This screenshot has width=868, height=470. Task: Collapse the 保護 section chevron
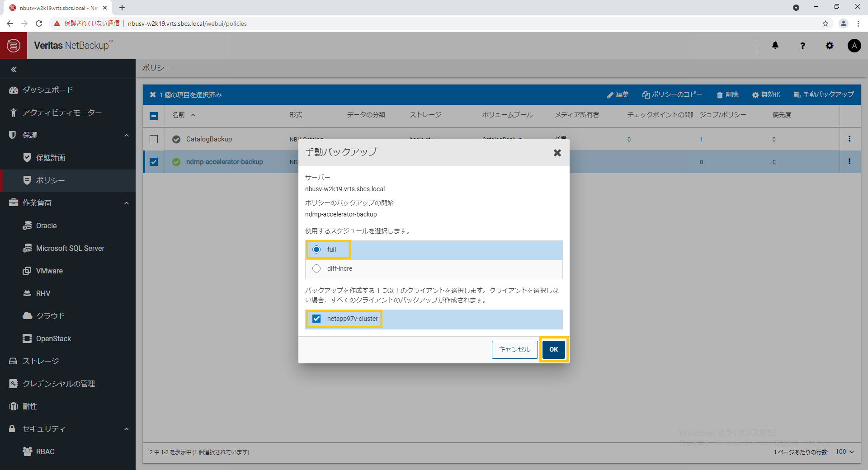click(x=127, y=135)
